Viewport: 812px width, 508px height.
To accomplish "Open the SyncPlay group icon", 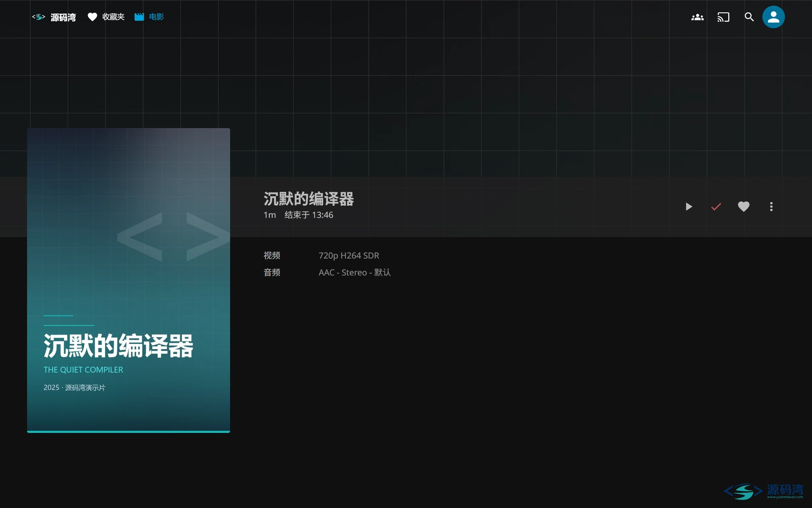I will point(697,17).
